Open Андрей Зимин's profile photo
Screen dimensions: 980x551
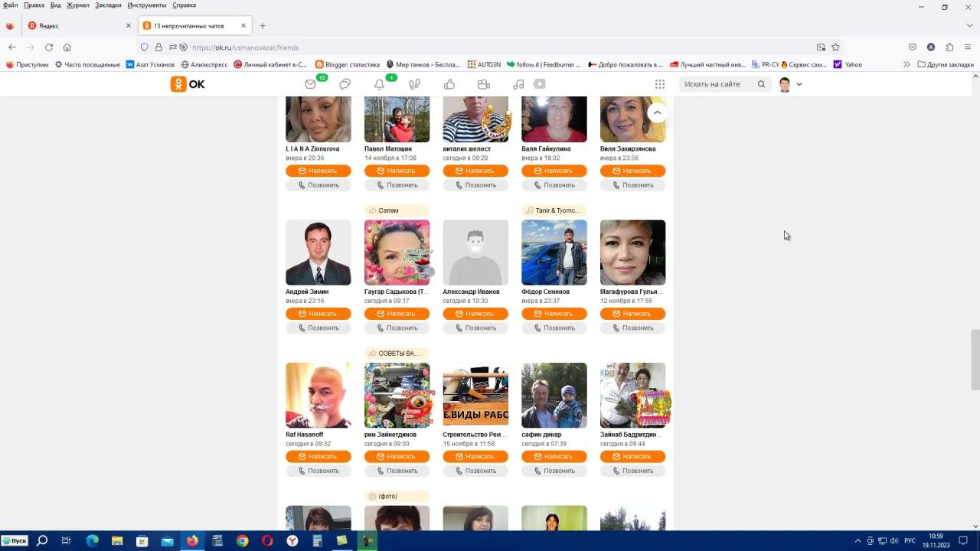(318, 253)
